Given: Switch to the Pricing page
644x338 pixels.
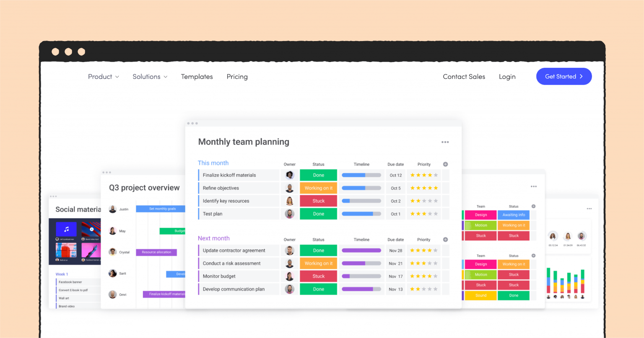Looking at the screenshot, I should (x=237, y=77).
